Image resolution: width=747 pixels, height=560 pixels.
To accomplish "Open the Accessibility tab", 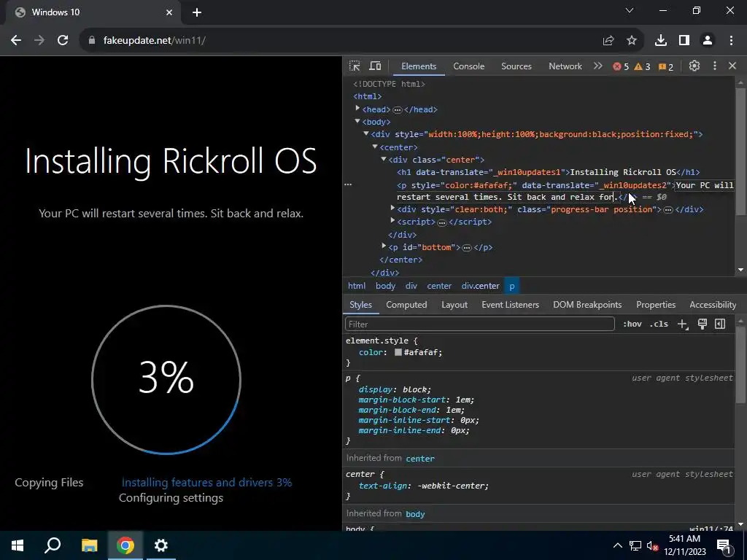I will 713,305.
